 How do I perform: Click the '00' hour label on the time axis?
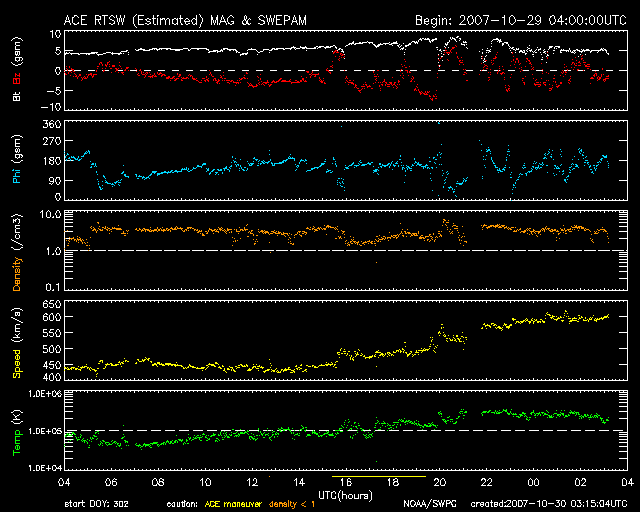click(x=533, y=482)
